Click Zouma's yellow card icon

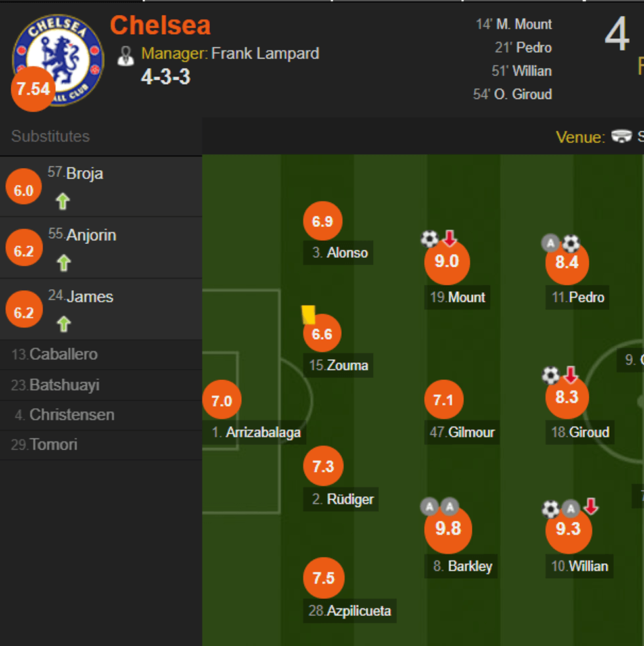[308, 314]
